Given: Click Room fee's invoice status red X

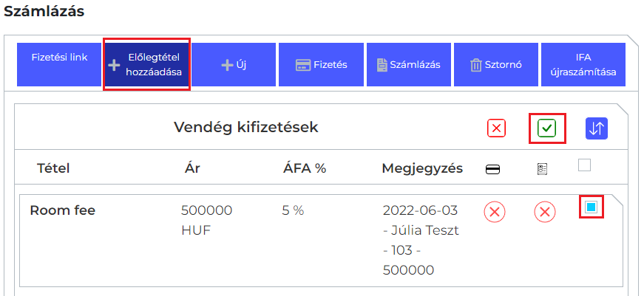Looking at the screenshot, I should tap(545, 213).
